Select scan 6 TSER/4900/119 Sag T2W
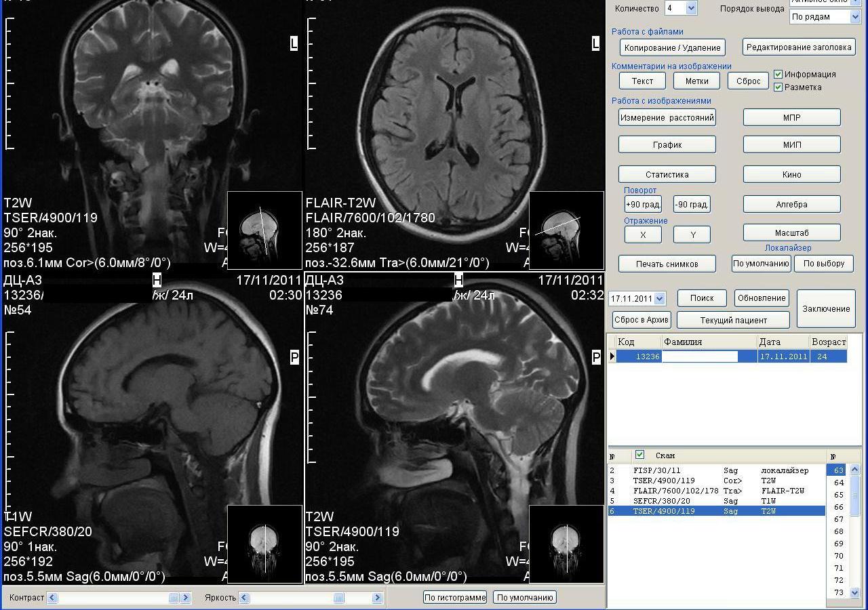 coord(716,511)
